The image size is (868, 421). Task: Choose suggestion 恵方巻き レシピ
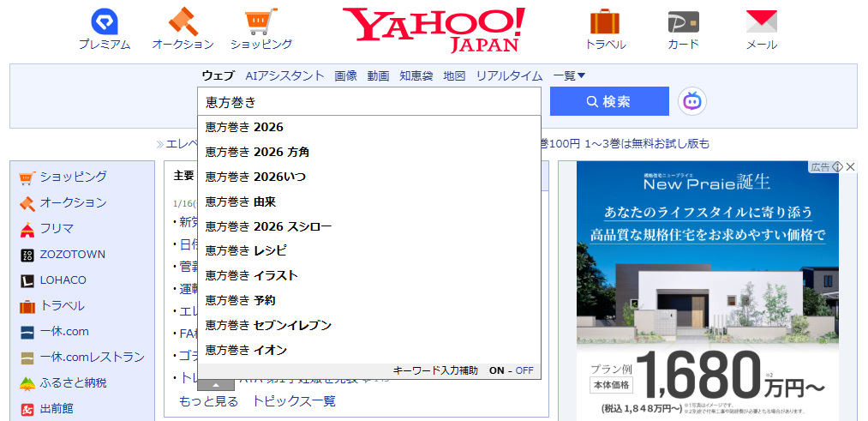click(x=369, y=251)
